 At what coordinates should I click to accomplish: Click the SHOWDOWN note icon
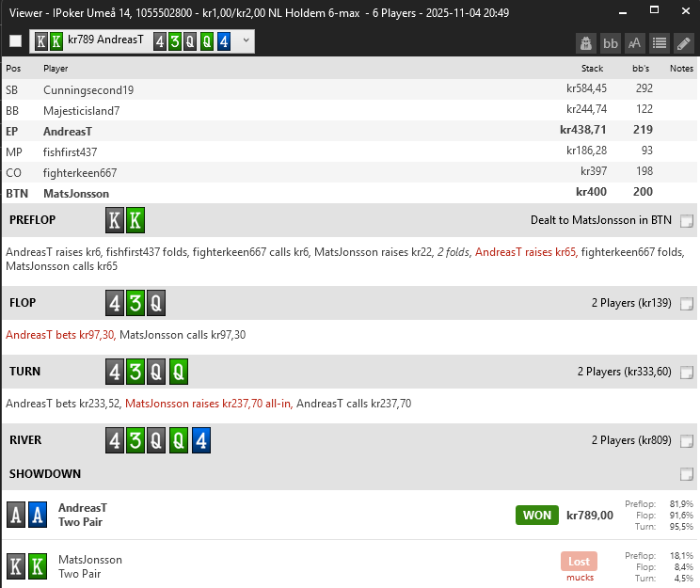pos(687,474)
